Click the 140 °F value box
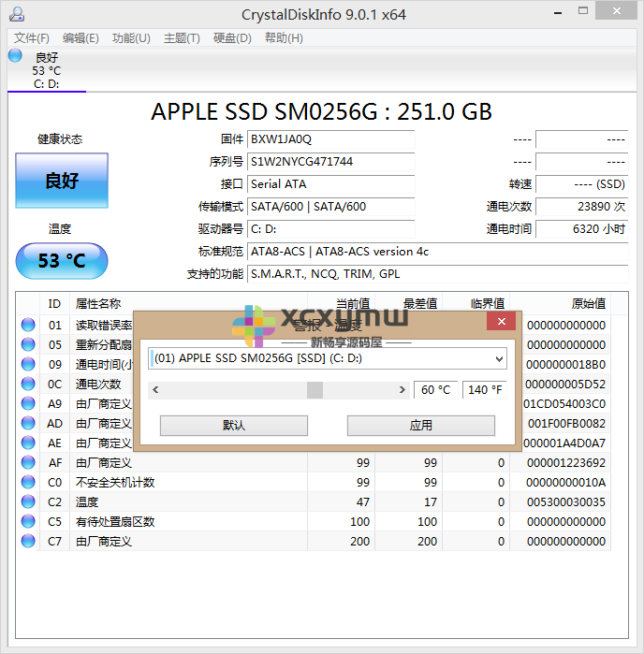This screenshot has height=654, width=644. [x=485, y=390]
